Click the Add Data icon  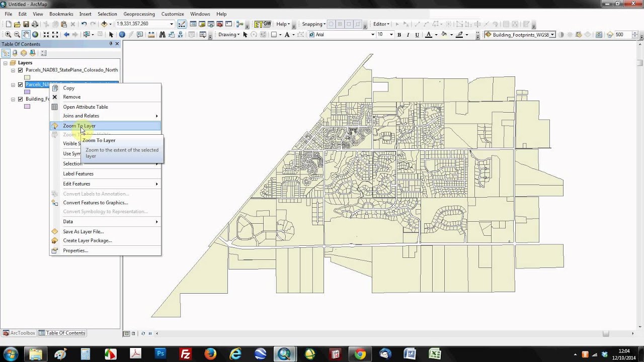[x=104, y=24]
